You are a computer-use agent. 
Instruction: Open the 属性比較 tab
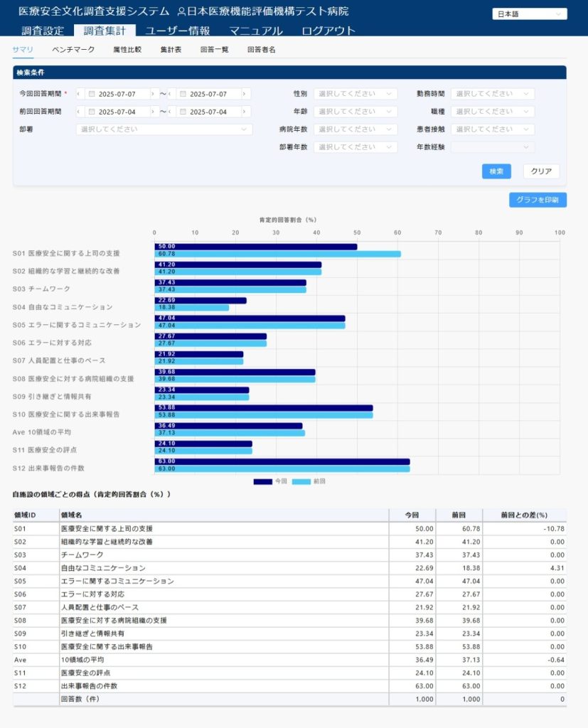coord(127,50)
